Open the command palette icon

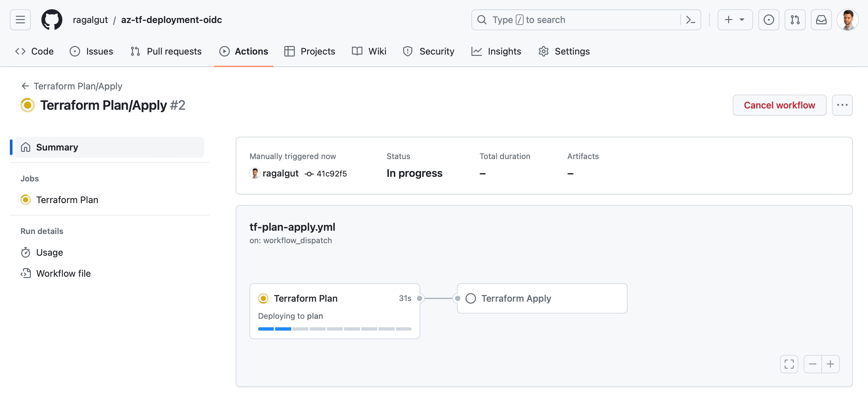point(690,20)
